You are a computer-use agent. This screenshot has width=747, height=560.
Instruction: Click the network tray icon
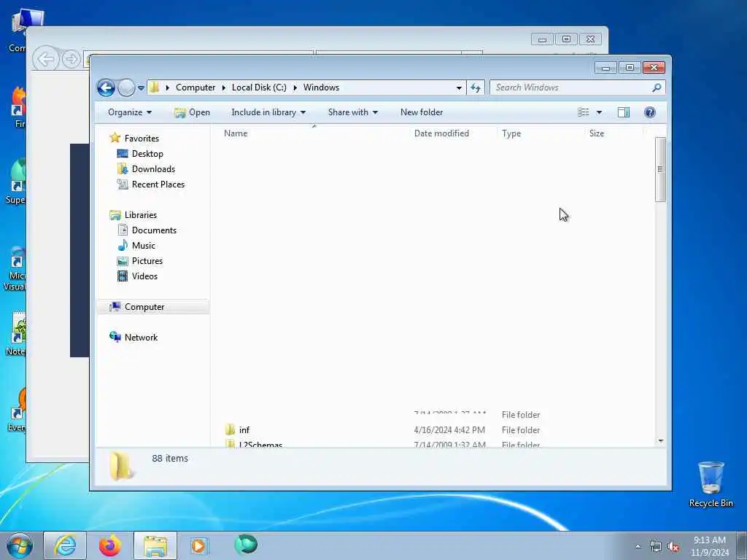click(x=656, y=547)
